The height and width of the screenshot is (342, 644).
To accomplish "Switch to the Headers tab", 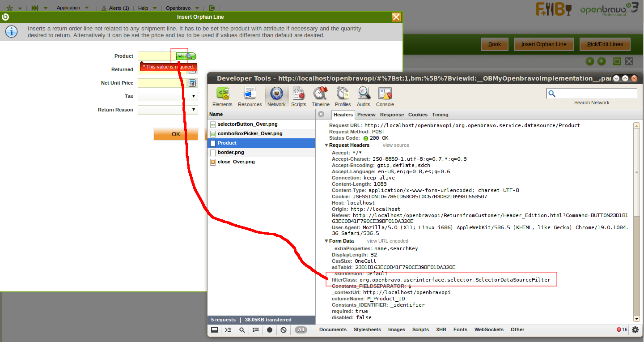I will tap(343, 115).
